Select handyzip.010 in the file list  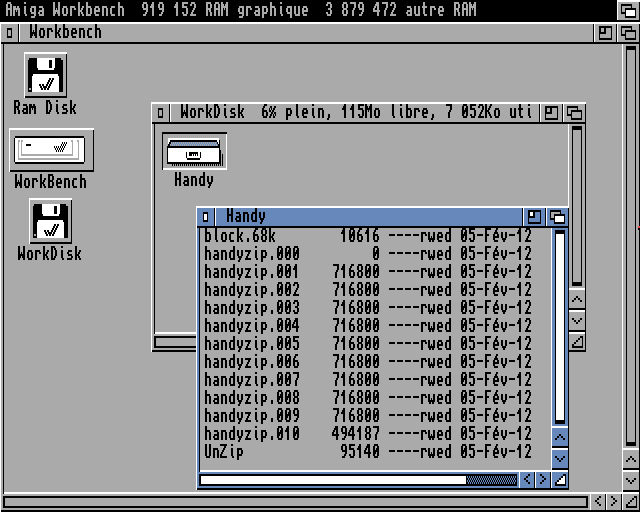(x=251, y=434)
